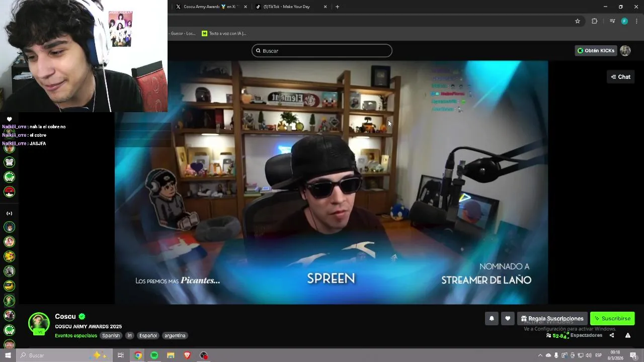Open File Explorer from the taskbar

tap(171, 355)
